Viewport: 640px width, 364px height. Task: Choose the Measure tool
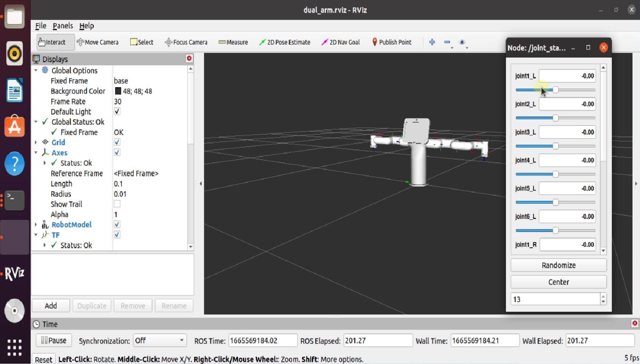(233, 42)
